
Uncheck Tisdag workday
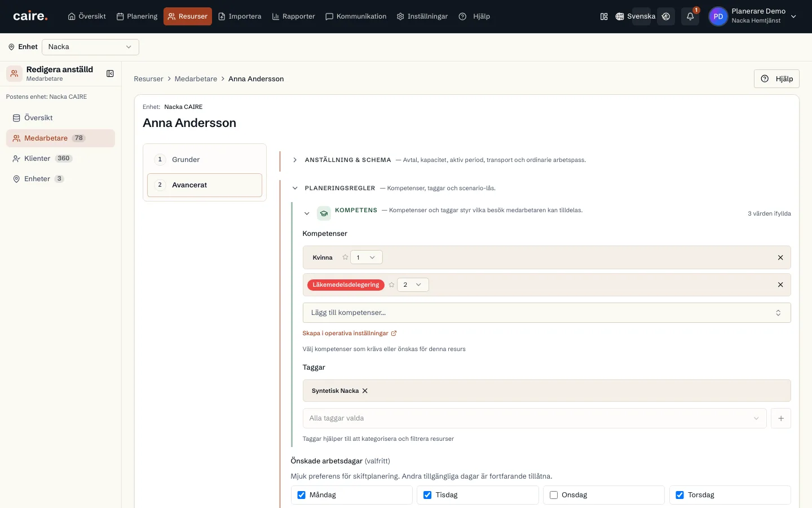427,495
